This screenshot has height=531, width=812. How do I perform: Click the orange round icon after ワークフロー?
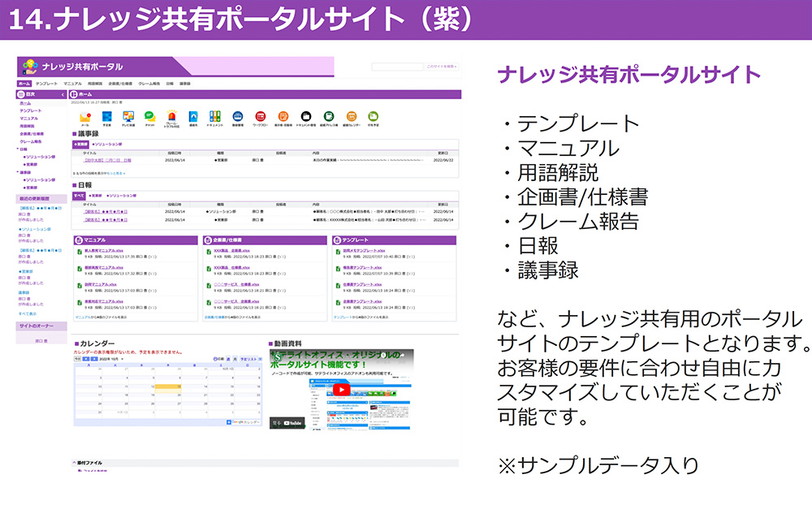pos(283,117)
